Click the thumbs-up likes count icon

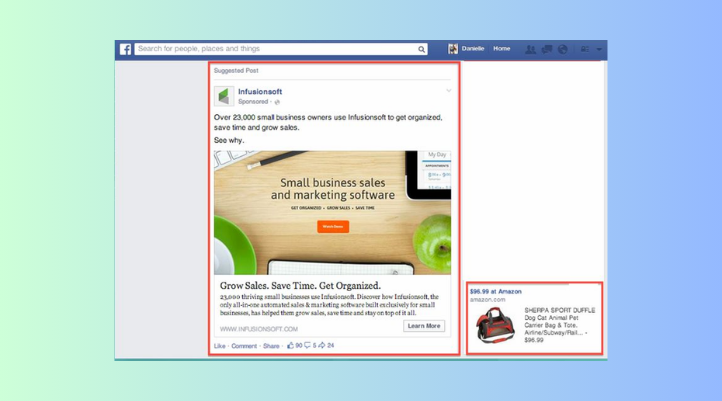pyautogui.click(x=290, y=345)
